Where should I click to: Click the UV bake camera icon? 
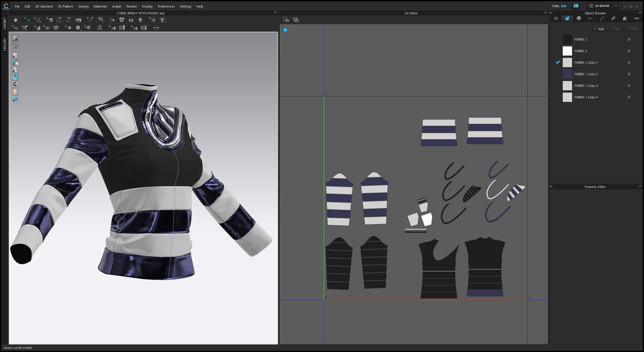(x=296, y=20)
